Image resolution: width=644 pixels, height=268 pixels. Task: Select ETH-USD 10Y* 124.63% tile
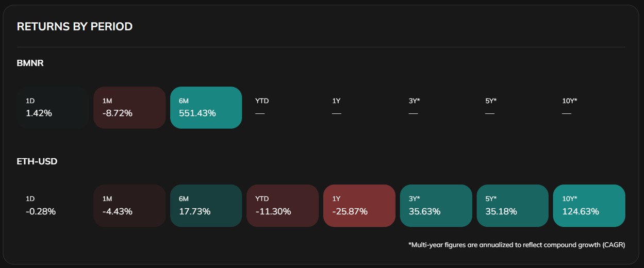[589, 206]
